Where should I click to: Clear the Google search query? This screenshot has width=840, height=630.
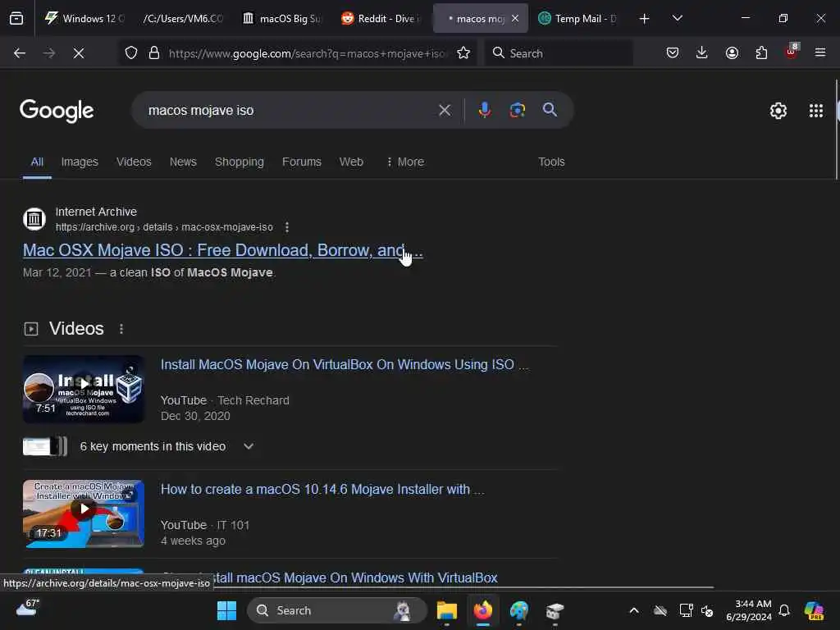point(445,111)
